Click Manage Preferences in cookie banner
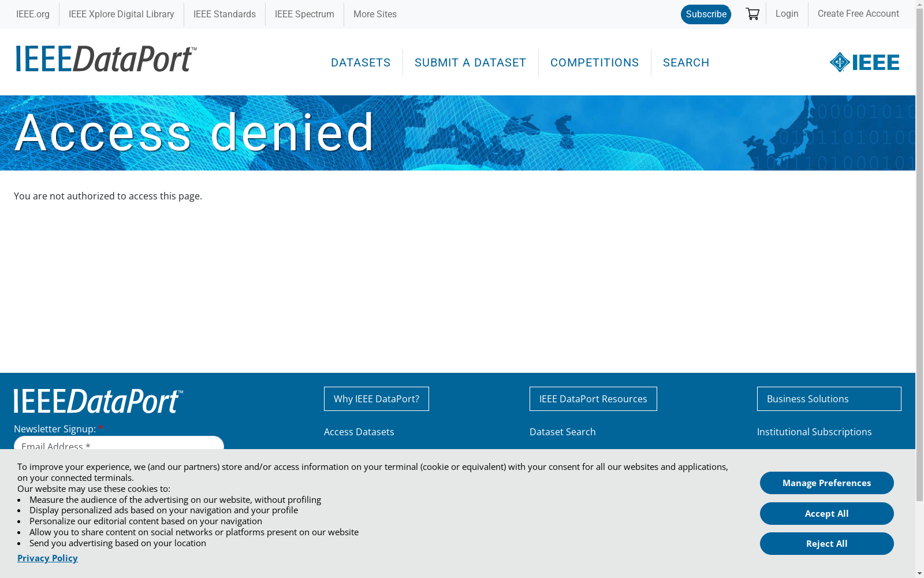This screenshot has width=924, height=578. [827, 483]
